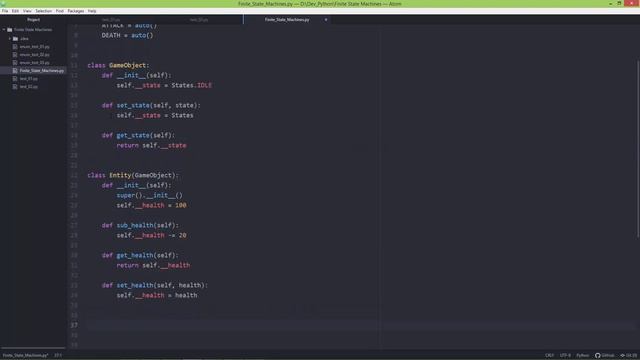
Task: Switch to the Finite_State_Machines.py editor tab
Action: pos(287,20)
